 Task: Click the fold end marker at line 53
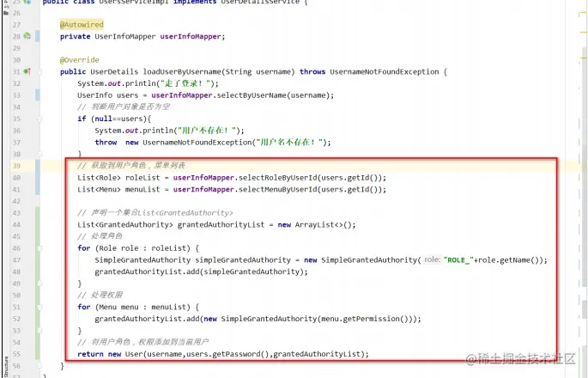[39, 331]
